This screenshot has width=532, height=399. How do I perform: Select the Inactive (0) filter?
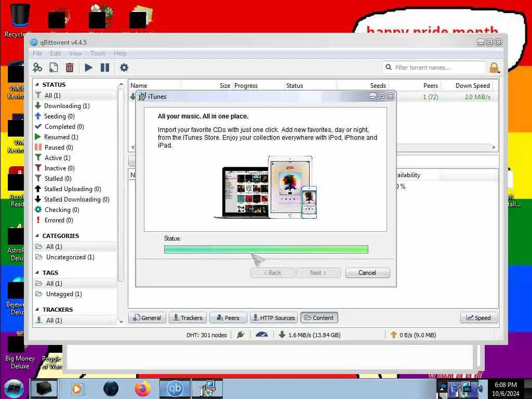click(75, 168)
